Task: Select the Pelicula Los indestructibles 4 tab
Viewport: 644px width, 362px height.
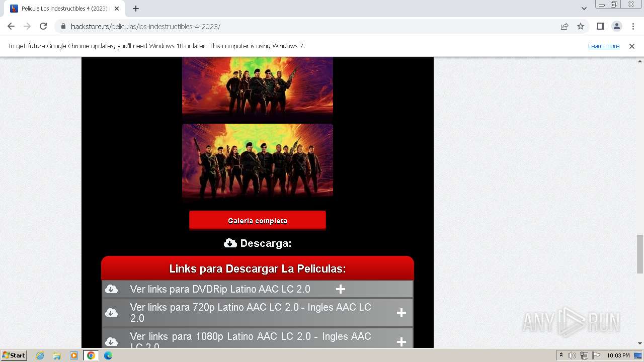Action: click(63, 9)
